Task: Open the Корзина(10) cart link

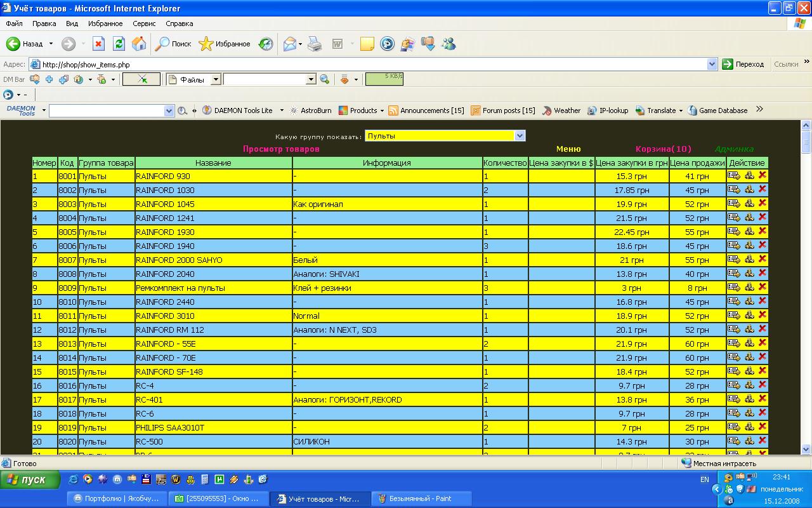Action: coord(663,149)
